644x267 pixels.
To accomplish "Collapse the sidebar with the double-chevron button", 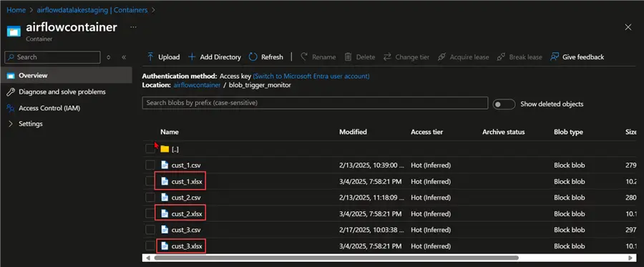I will pyautogui.click(x=124, y=57).
